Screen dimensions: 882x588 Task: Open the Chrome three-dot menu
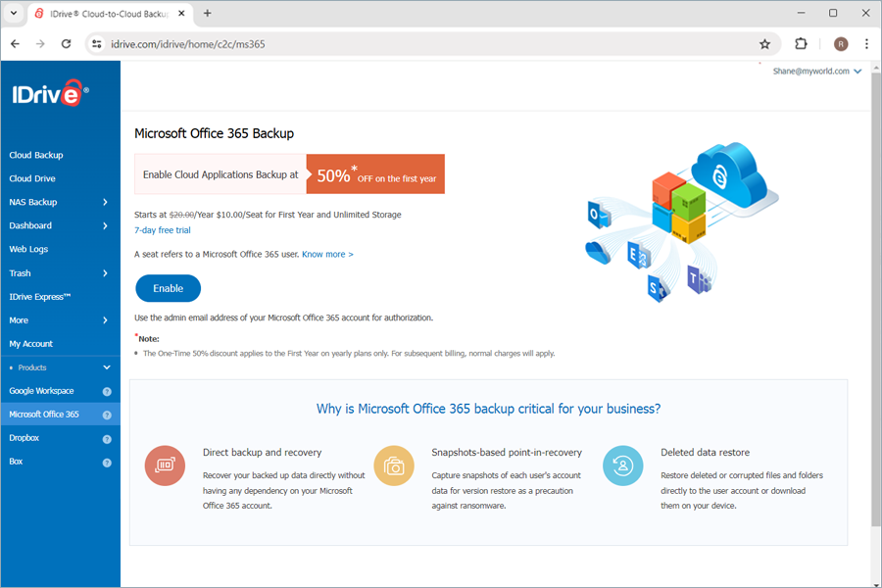pyautogui.click(x=866, y=44)
